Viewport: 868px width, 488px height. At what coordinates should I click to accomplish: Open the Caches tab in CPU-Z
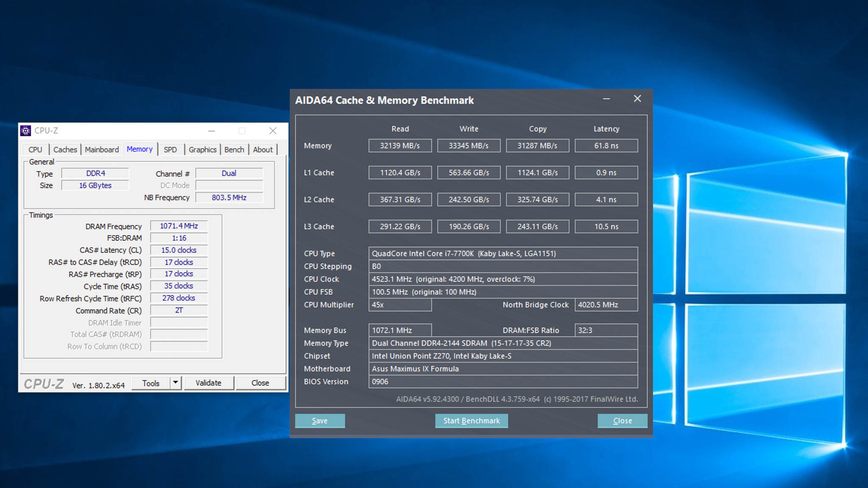pos(65,150)
